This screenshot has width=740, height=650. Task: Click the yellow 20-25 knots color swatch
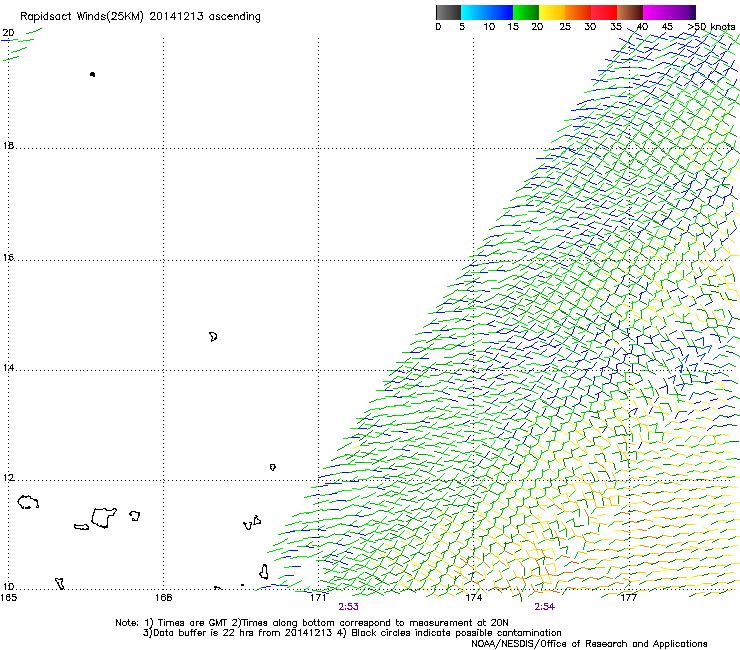552,12
